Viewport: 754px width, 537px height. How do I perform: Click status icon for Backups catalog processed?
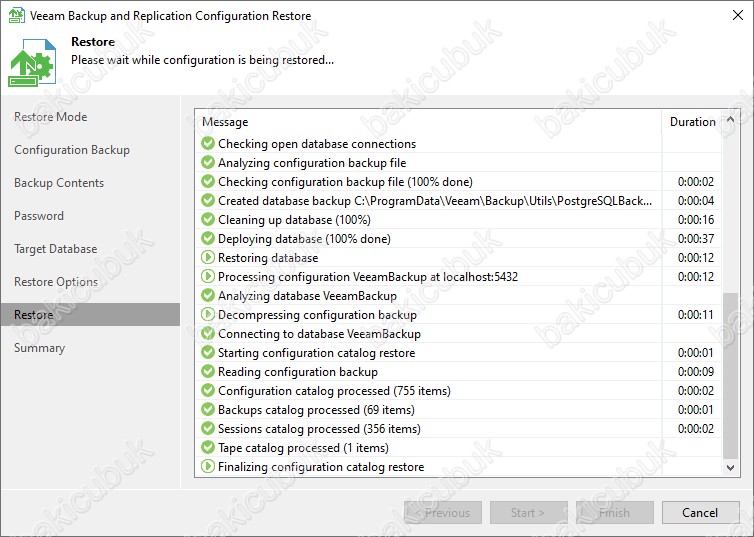pos(208,409)
